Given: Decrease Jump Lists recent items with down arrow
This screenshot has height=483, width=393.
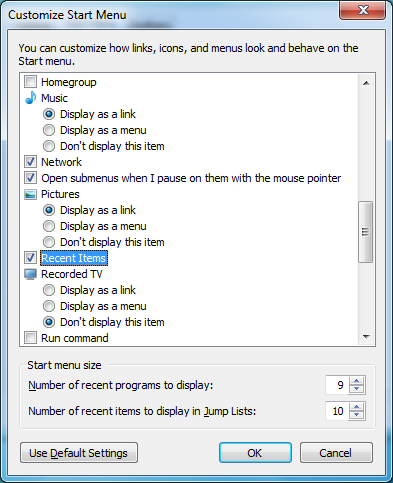Looking at the screenshot, I should click(x=357, y=415).
